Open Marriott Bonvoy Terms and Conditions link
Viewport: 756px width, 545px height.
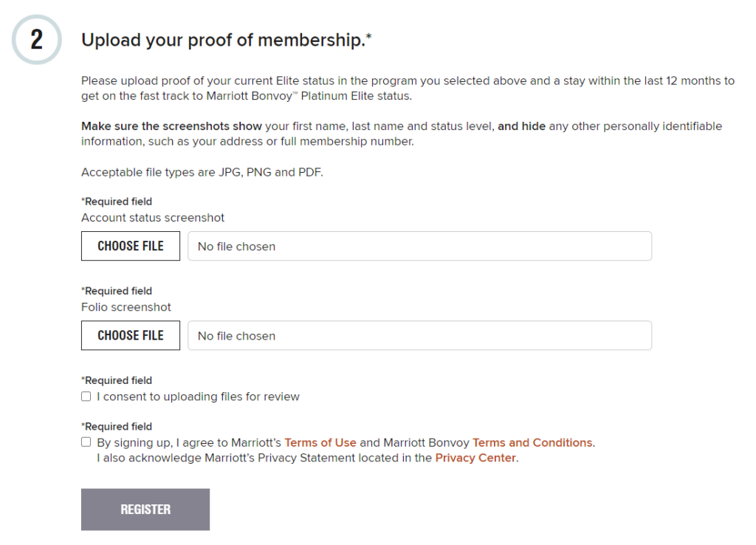point(532,442)
